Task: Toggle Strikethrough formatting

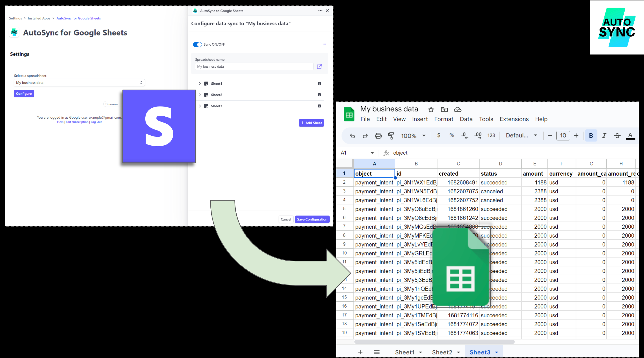Action: [617, 136]
